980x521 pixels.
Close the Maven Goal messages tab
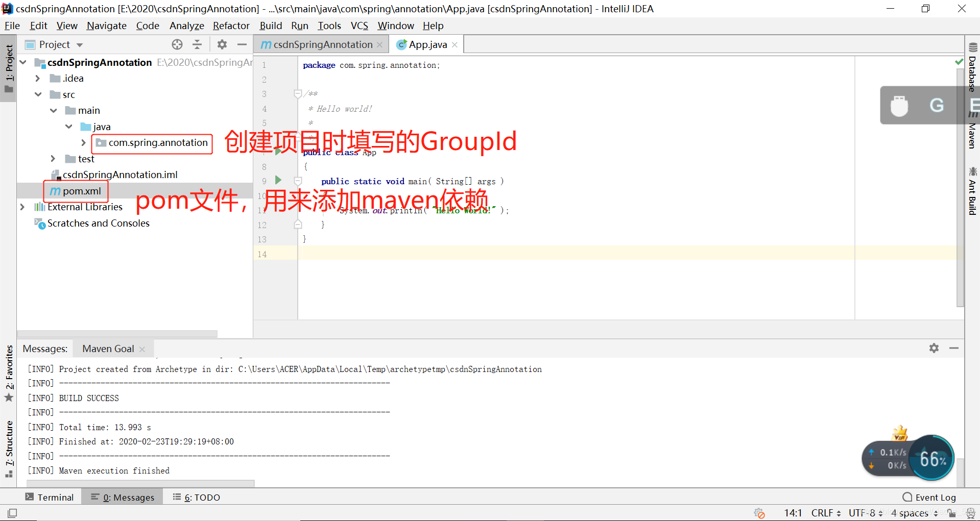coord(142,349)
